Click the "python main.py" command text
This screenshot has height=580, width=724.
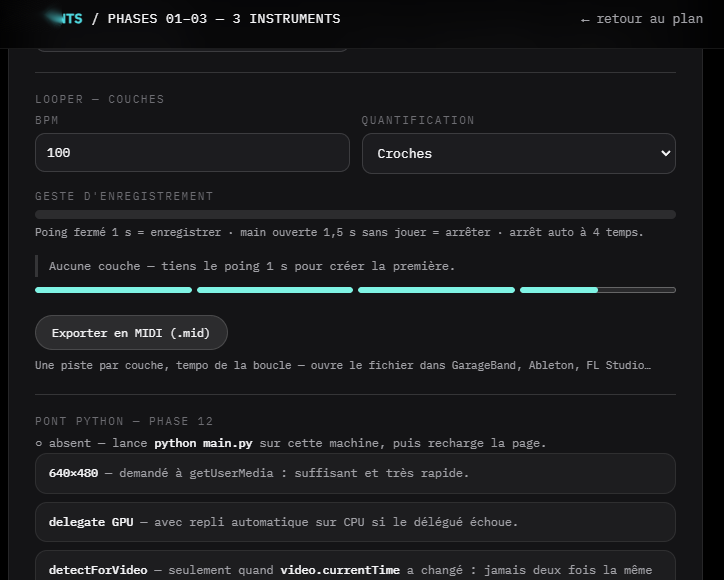point(203,443)
